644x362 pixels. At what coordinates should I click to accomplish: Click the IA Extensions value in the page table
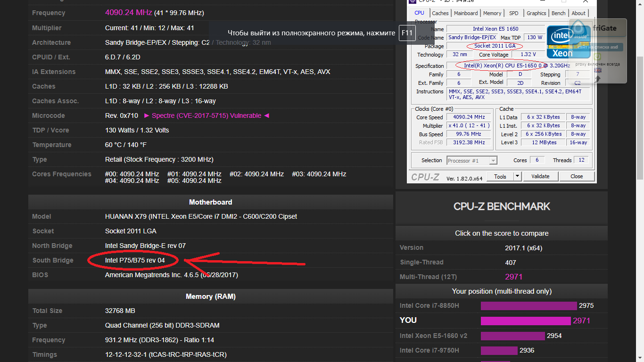[x=217, y=72]
